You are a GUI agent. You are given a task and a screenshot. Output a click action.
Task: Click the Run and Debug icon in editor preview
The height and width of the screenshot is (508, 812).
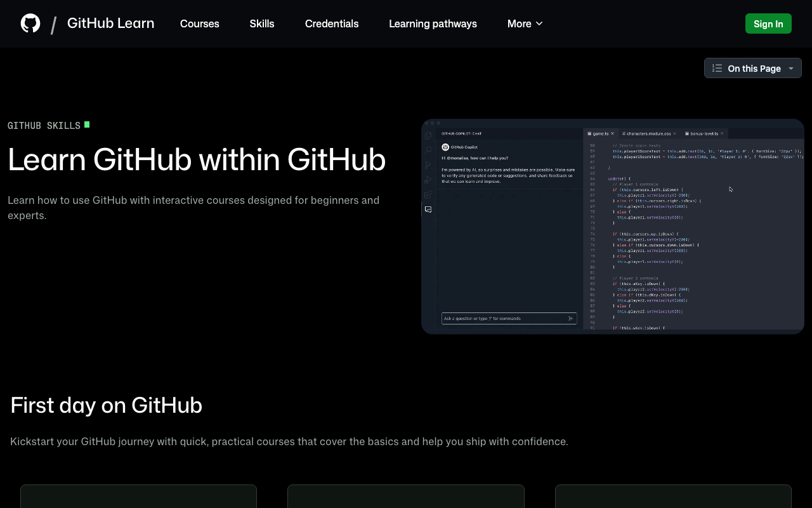pos(428,180)
